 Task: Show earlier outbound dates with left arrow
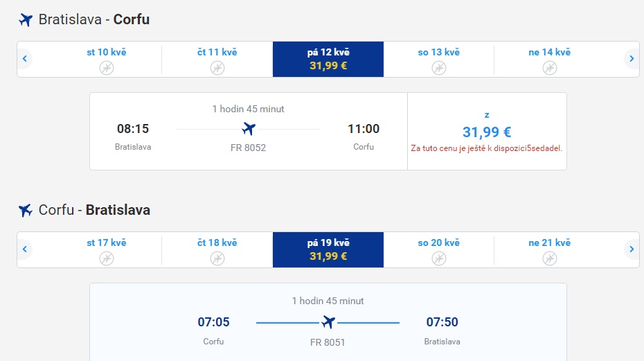[x=25, y=59]
